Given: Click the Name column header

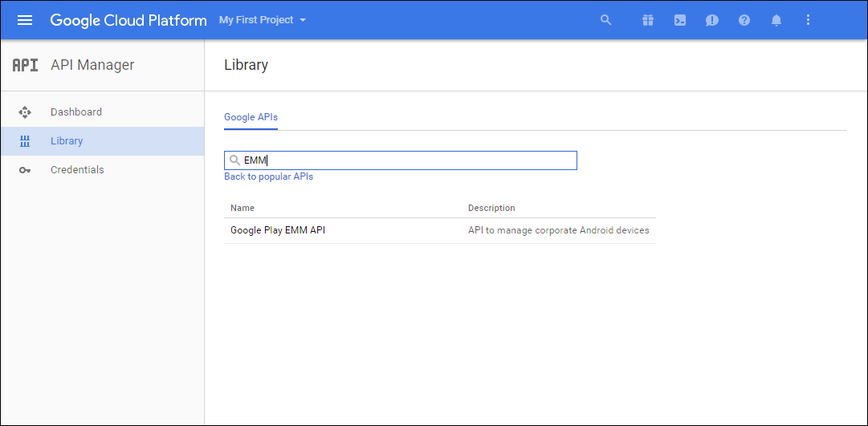Looking at the screenshot, I should 242,208.
